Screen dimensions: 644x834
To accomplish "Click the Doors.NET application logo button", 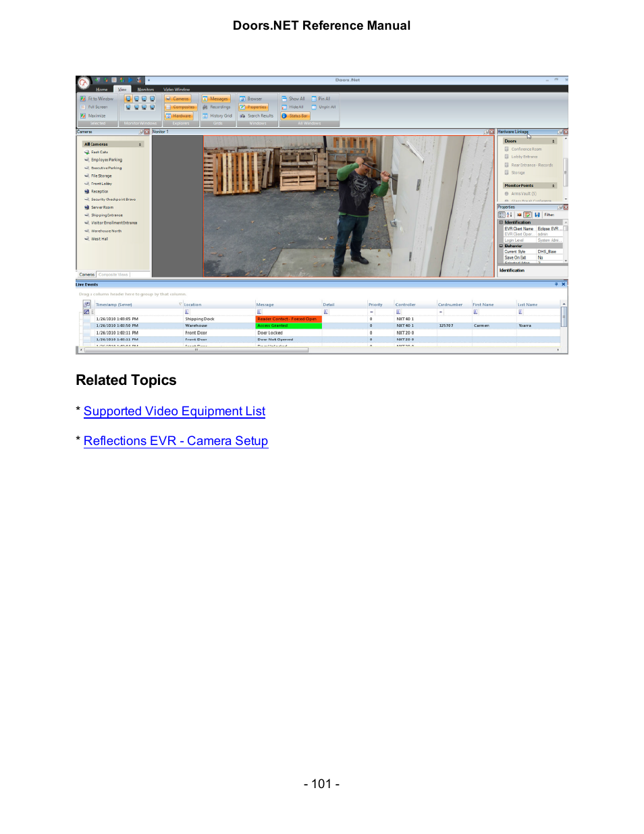I will click(x=84, y=82).
